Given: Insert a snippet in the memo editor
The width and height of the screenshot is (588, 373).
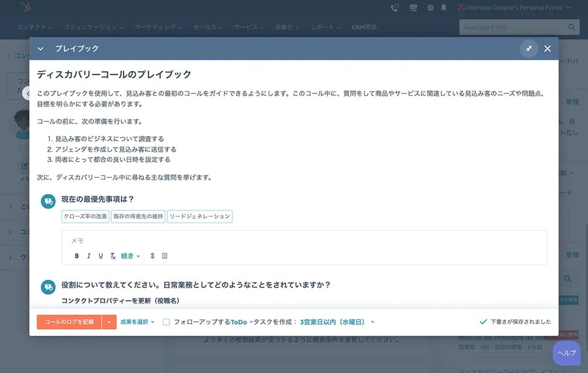Looking at the screenshot, I should tap(165, 256).
